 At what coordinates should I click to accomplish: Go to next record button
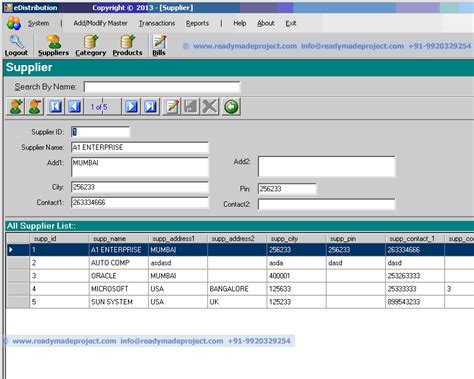(x=131, y=107)
